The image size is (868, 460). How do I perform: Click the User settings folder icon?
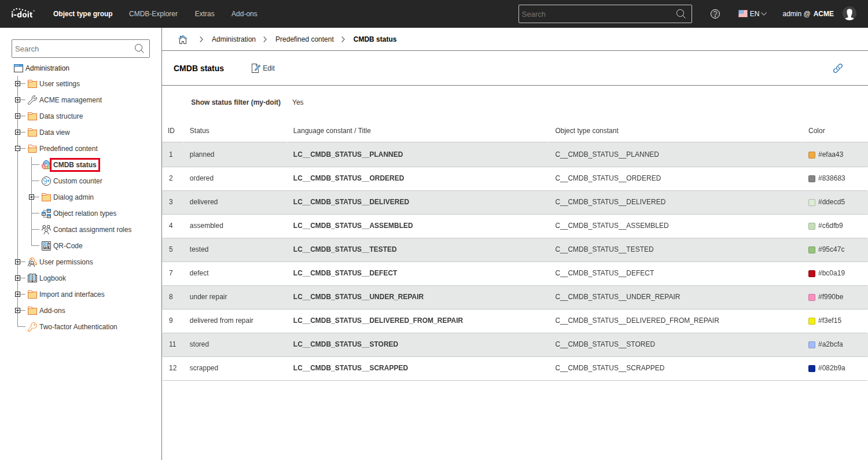(32, 84)
